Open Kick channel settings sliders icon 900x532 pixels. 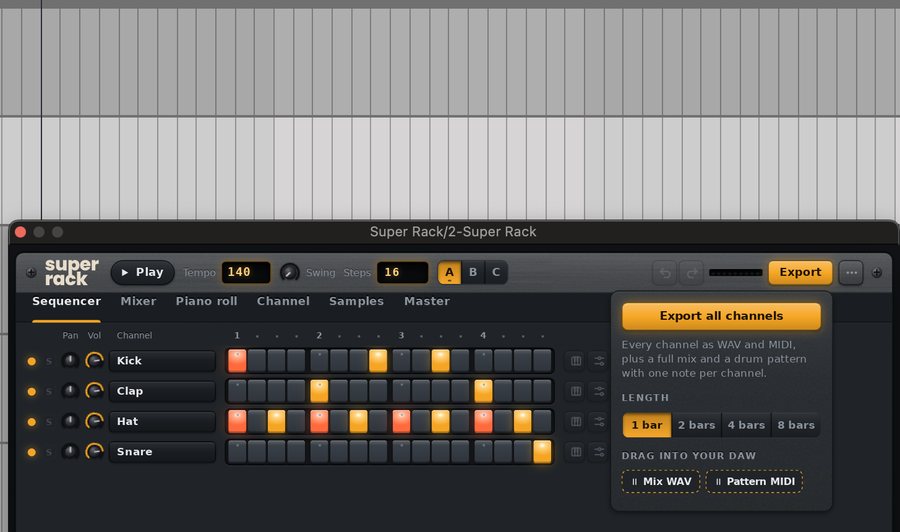tap(599, 361)
